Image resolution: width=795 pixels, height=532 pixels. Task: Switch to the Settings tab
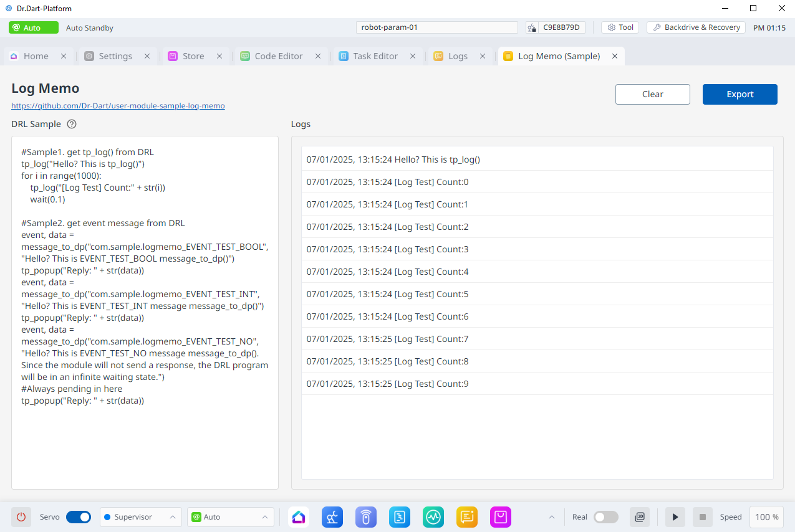coord(115,56)
